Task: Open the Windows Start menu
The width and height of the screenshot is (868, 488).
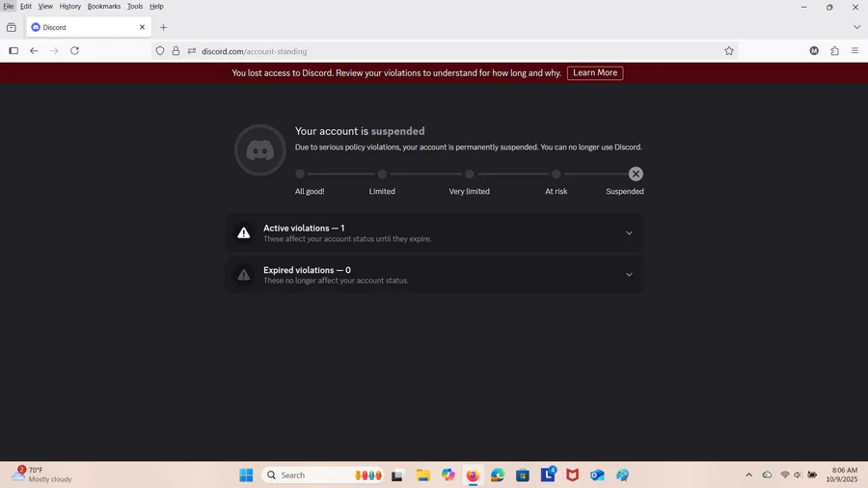Action: [x=246, y=475]
